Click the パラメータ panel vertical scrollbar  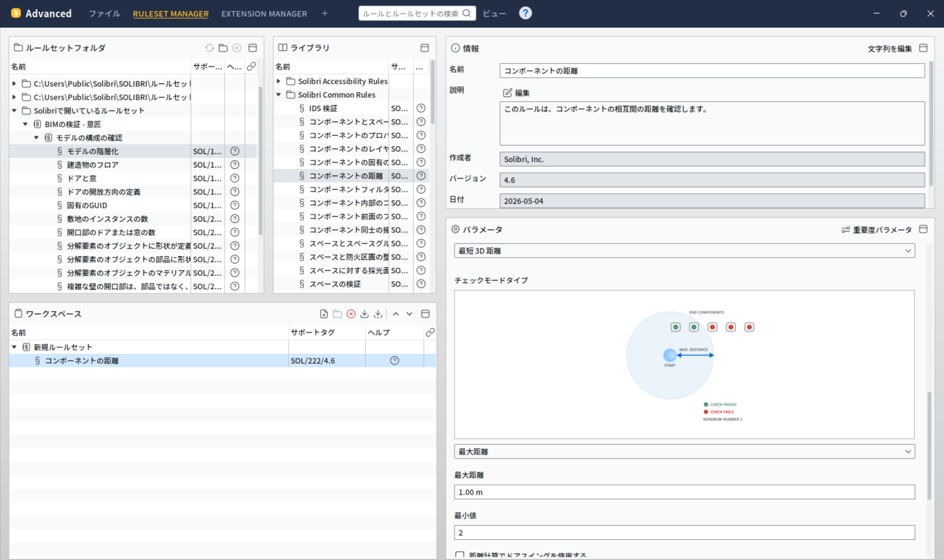coord(929,446)
